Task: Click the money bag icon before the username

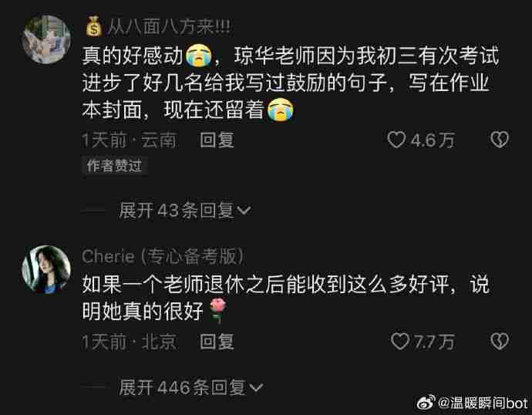Action: click(x=94, y=26)
